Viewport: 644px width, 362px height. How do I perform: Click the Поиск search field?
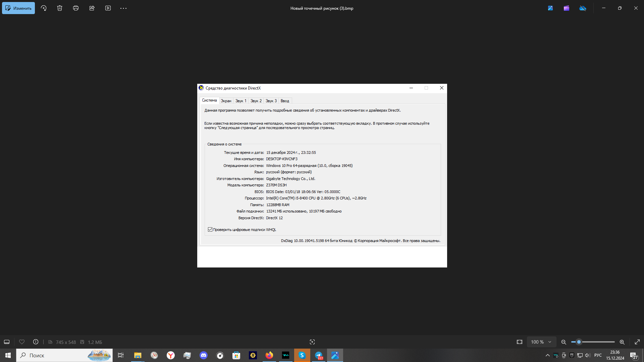[50, 355]
